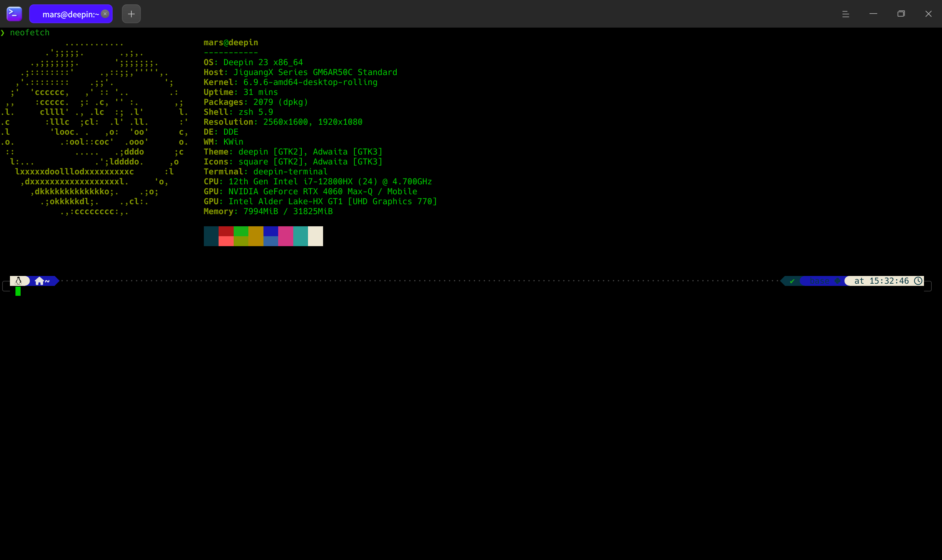Click the terminal app icon in title bar
The image size is (942, 560).
tap(14, 14)
